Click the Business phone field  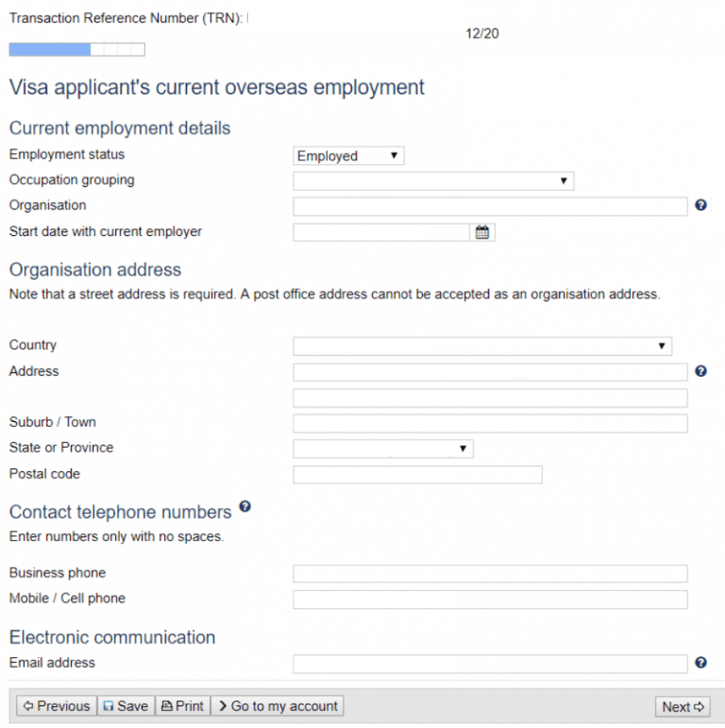click(490, 573)
